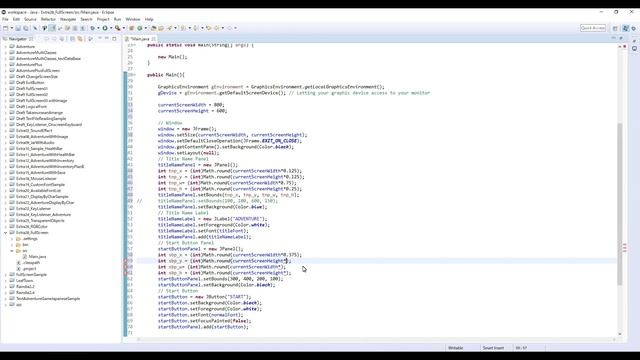Toggle Mark Occurrences highlighted toolbar button
This screenshot has height=360, width=640.
pos(52,28)
